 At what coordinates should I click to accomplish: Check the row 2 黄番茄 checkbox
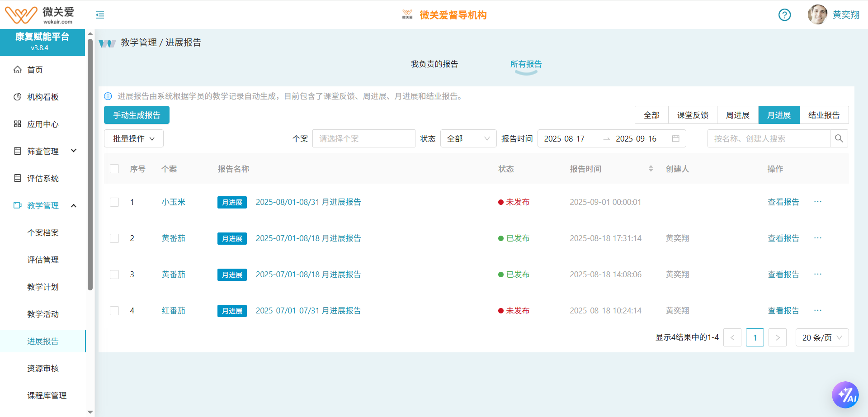114,238
